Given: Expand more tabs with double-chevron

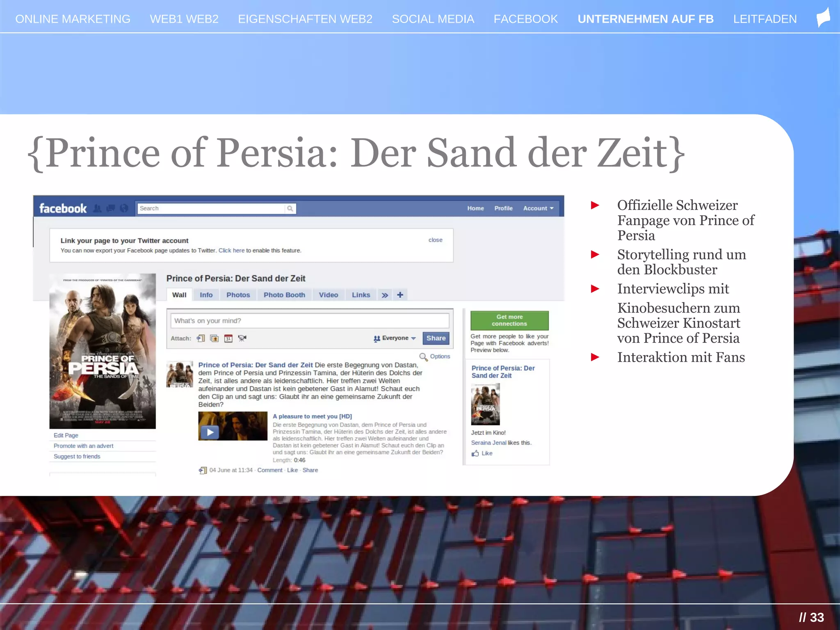Looking at the screenshot, I should click(x=385, y=295).
